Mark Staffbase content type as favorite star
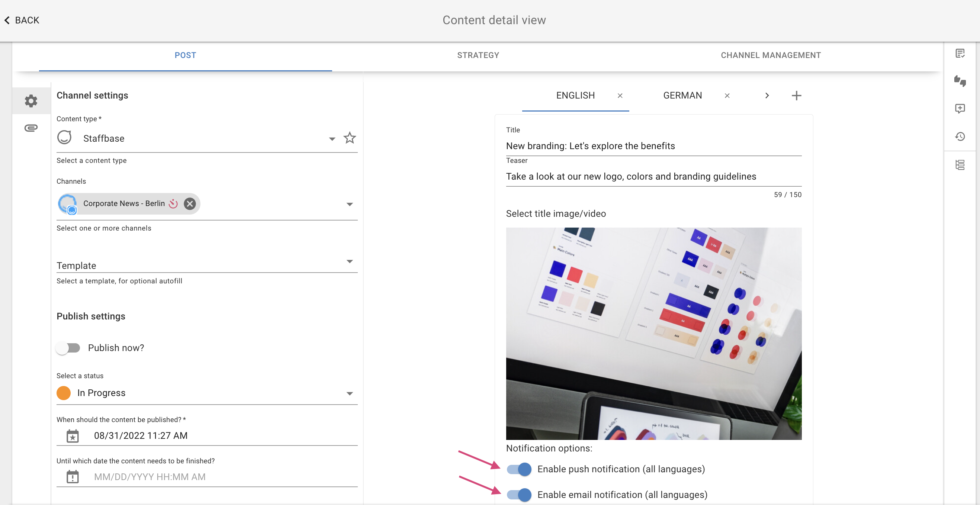The width and height of the screenshot is (980, 505). pos(350,138)
